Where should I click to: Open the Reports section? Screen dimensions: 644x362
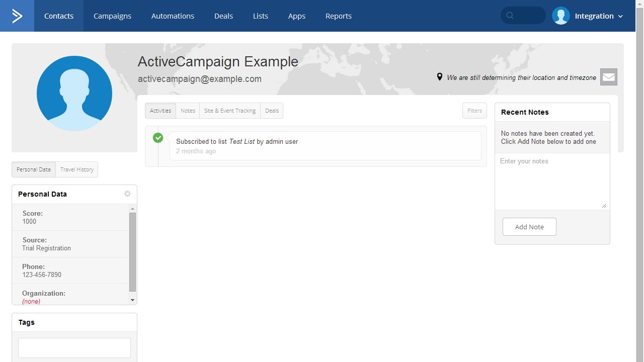point(339,16)
